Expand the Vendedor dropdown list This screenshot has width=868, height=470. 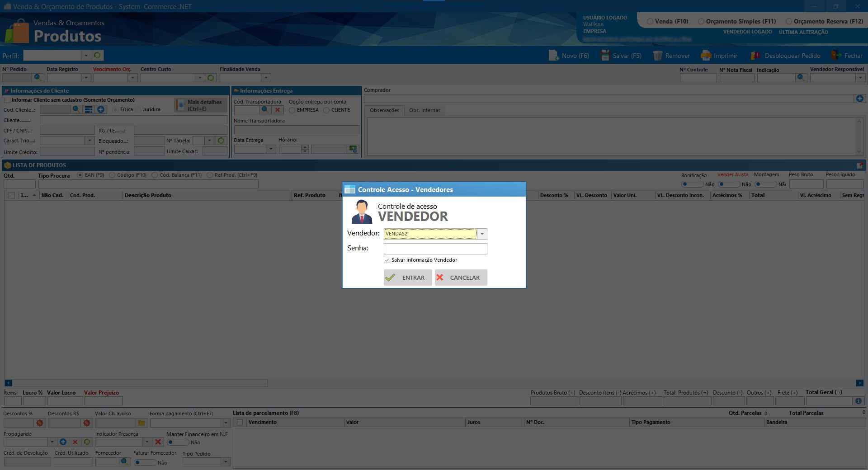click(482, 234)
